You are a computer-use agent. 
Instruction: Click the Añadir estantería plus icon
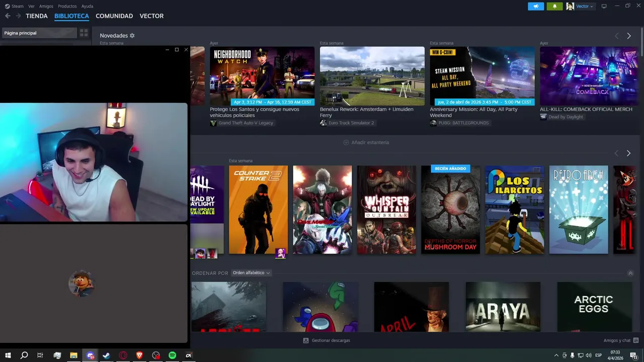click(x=346, y=142)
